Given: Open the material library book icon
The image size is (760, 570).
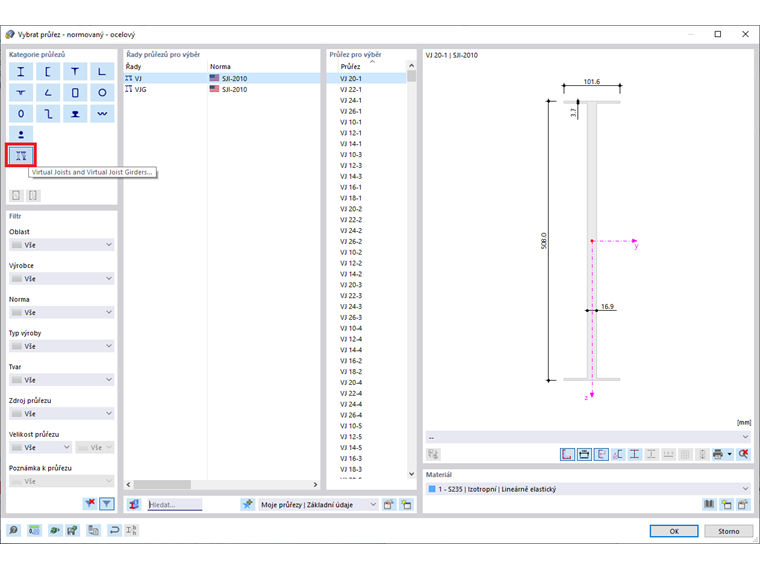Looking at the screenshot, I should (709, 505).
